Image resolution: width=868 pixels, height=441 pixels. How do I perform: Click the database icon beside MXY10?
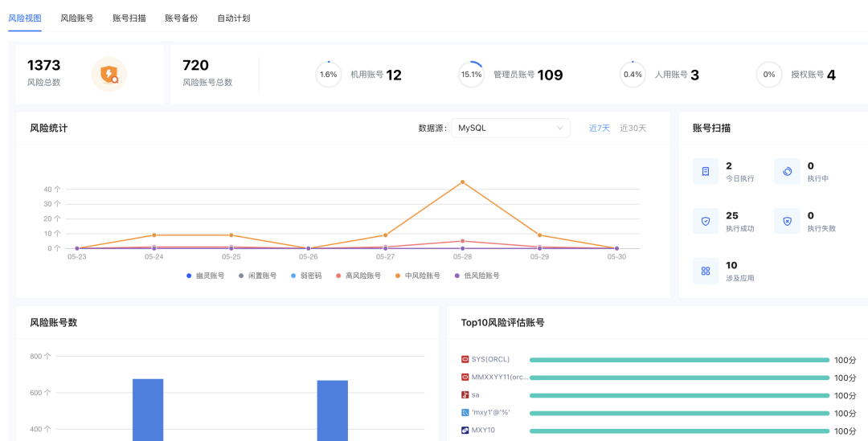[x=465, y=431]
